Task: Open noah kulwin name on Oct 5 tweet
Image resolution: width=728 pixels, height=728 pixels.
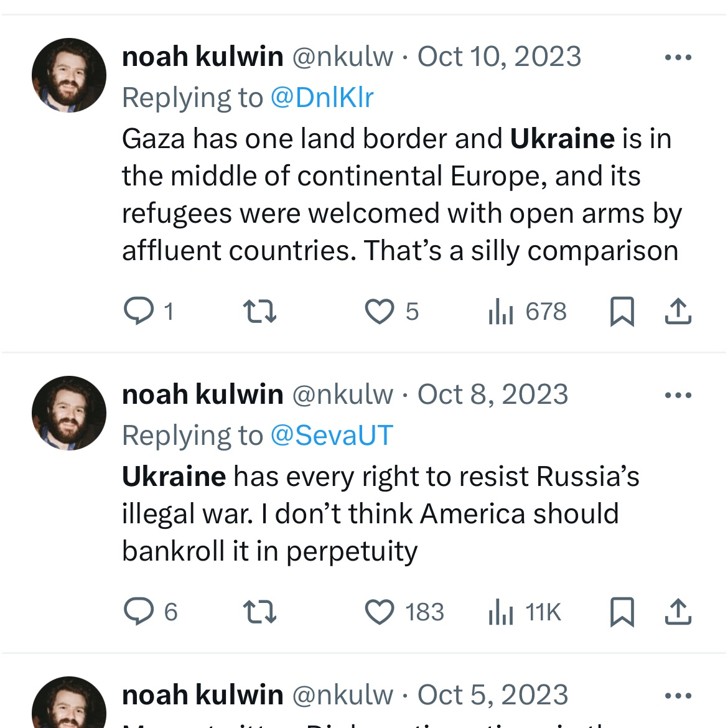Action: pos(202,695)
